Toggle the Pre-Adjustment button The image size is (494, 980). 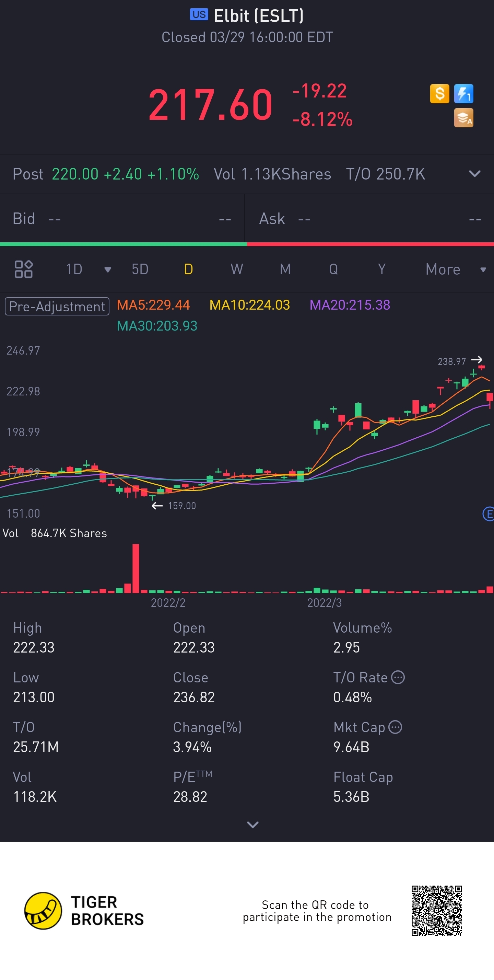coord(57,306)
